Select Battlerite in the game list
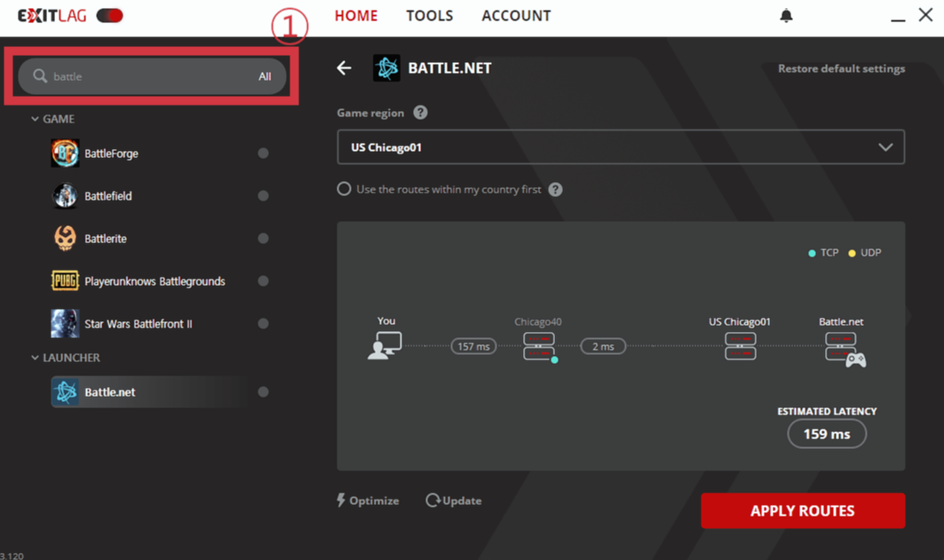Screen dimensions: 944x560 (x=106, y=239)
